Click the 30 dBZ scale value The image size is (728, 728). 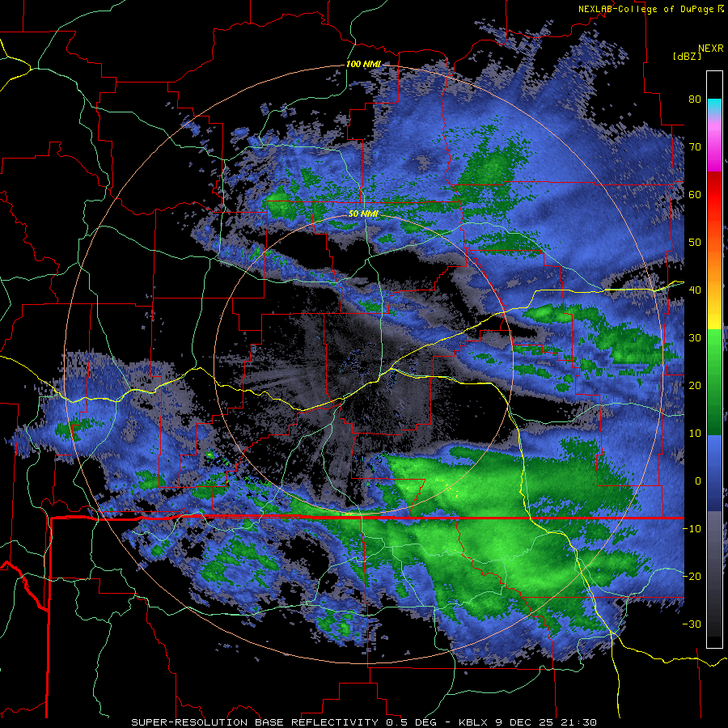pos(695,338)
